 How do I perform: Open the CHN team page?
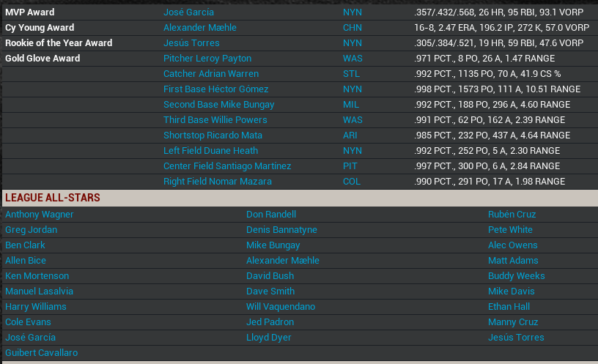pyautogui.click(x=352, y=28)
